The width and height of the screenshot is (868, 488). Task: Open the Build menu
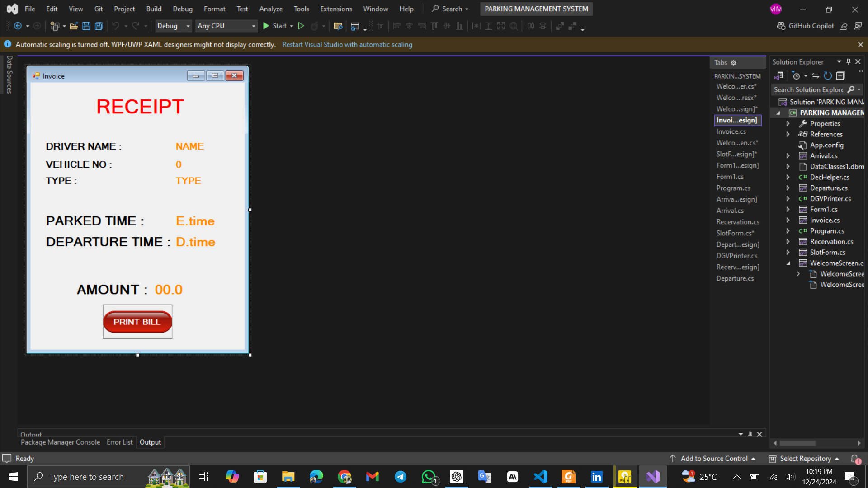tap(154, 9)
